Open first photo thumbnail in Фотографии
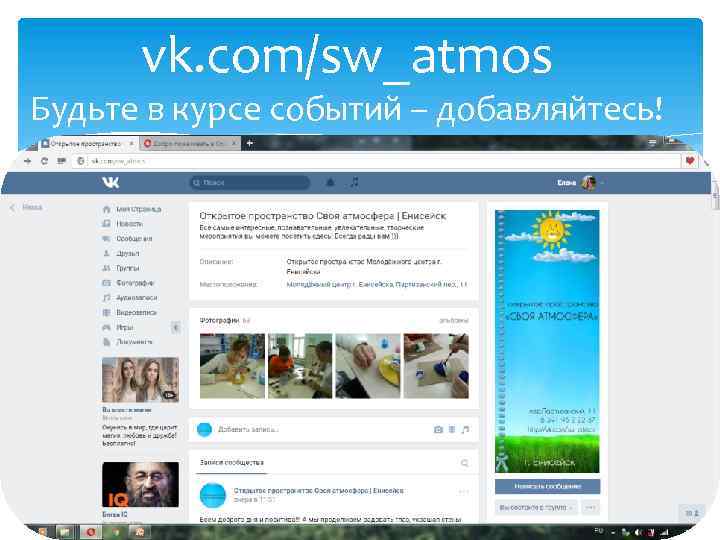The width and height of the screenshot is (720, 540). pyautogui.click(x=232, y=366)
